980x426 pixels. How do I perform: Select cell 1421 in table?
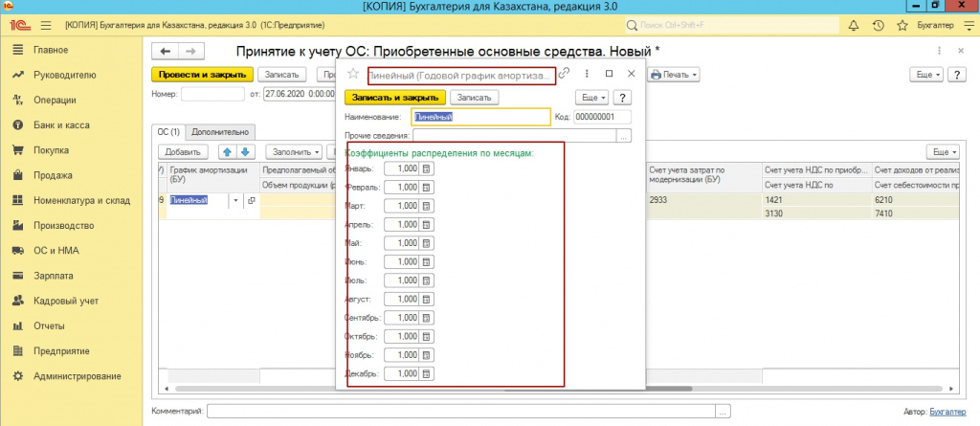815,200
